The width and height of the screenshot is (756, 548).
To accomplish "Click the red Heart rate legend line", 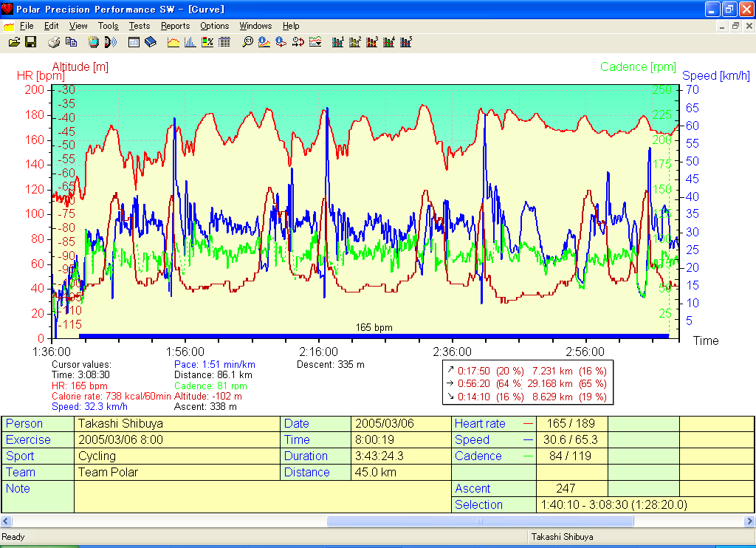I will (x=528, y=424).
